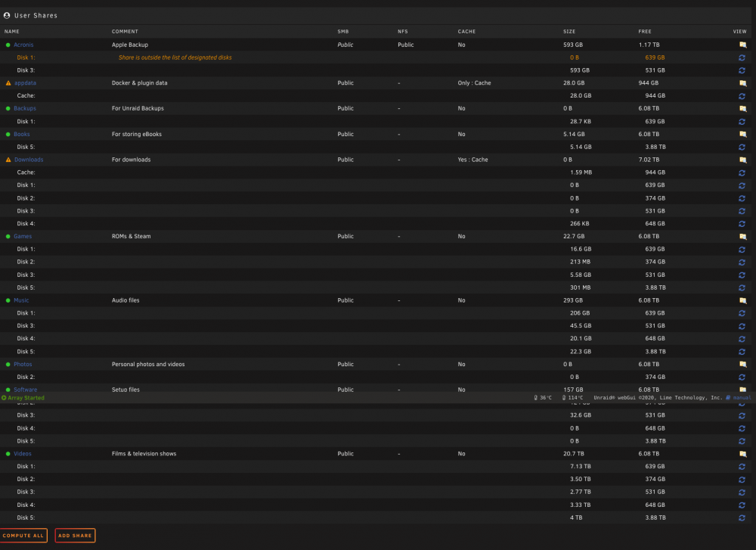Recompute Acronis Disk 3 refresh icon
The image size is (756, 550).
tap(742, 70)
